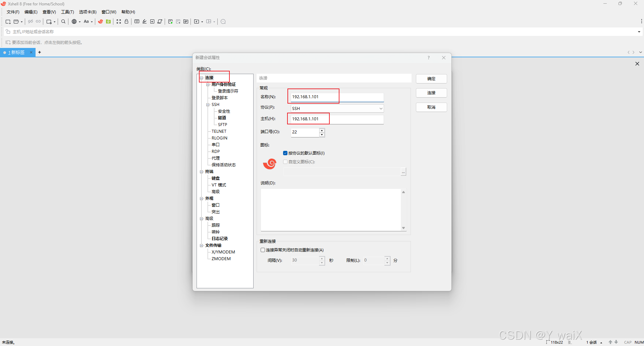Open the 窗口(W) menu
Screen dimensions: 644x346
(109, 12)
